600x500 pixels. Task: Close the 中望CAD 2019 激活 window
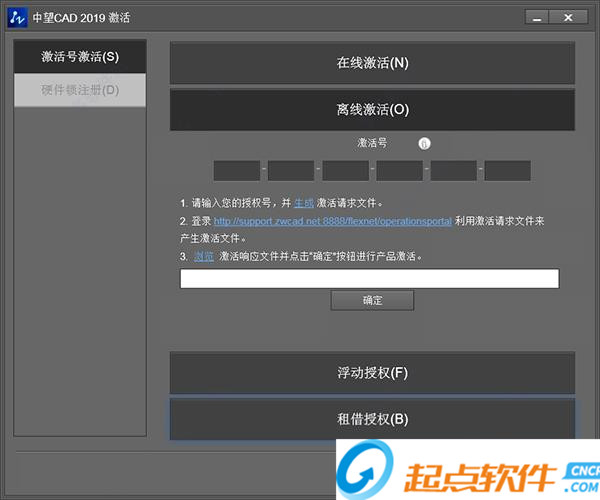(569, 18)
